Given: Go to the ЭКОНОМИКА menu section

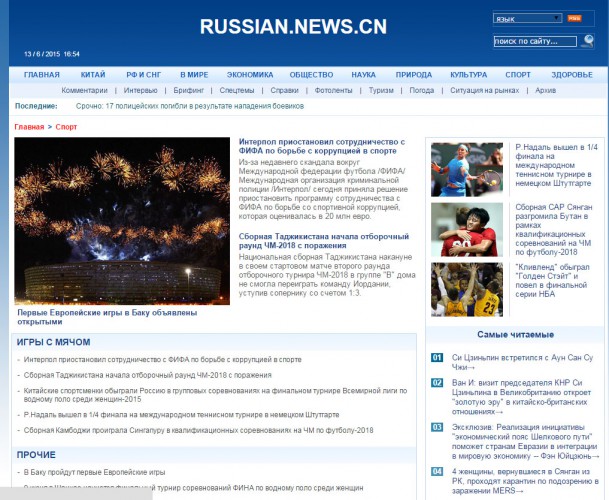Looking at the screenshot, I should click(x=249, y=75).
